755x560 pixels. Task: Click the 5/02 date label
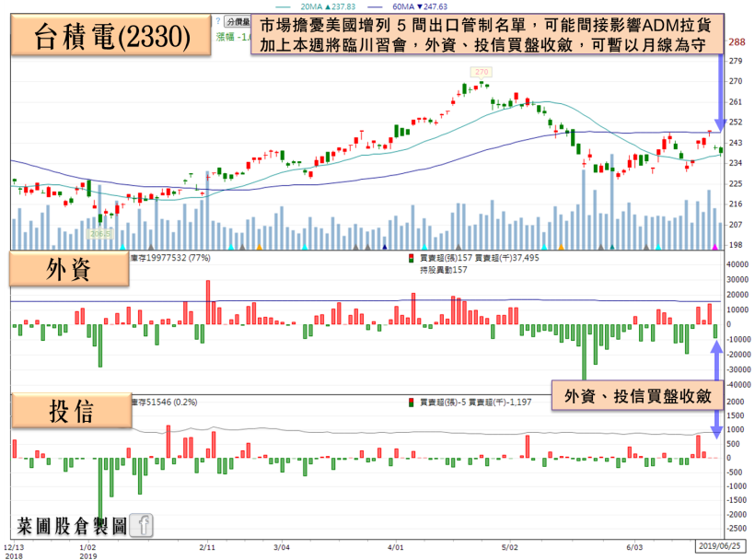point(510,547)
